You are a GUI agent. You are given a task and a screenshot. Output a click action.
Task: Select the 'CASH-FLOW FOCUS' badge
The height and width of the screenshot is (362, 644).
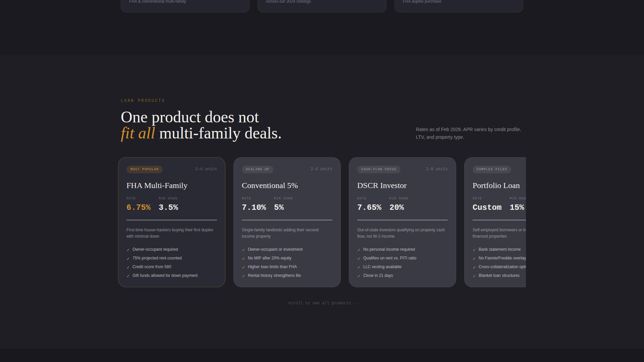379,169
